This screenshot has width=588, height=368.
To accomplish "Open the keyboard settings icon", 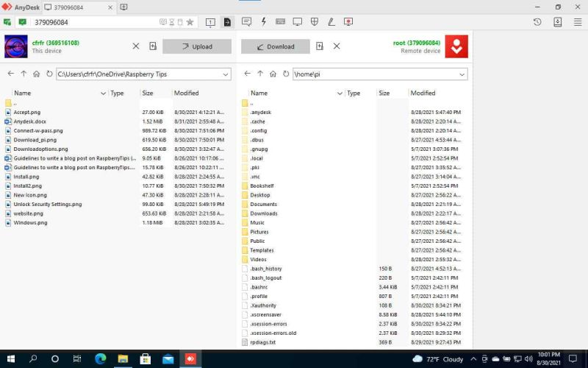I will [x=280, y=22].
